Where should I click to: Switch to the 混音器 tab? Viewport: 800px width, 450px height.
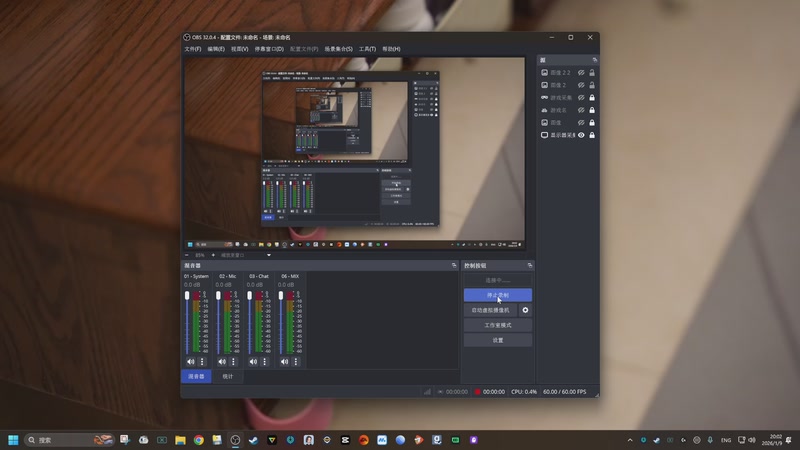[196, 377]
